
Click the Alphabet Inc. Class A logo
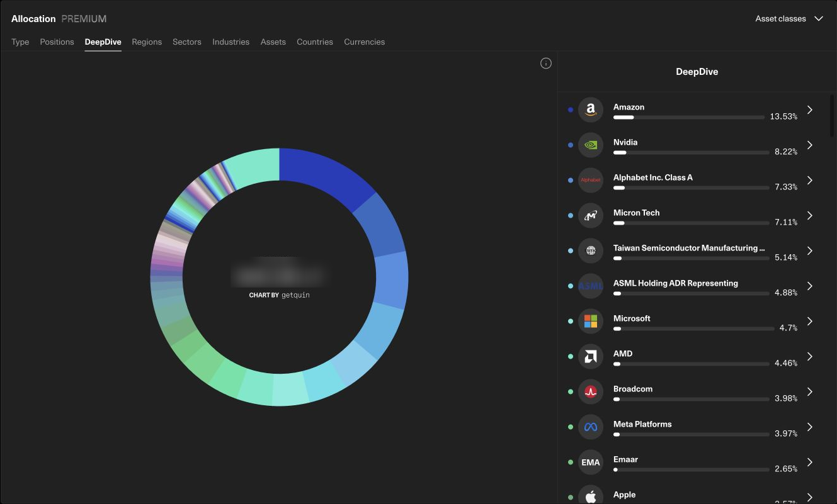point(591,181)
